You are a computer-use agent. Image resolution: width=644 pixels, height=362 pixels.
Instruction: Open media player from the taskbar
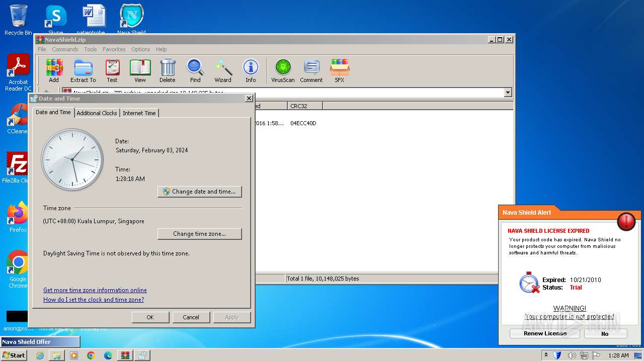point(74,355)
